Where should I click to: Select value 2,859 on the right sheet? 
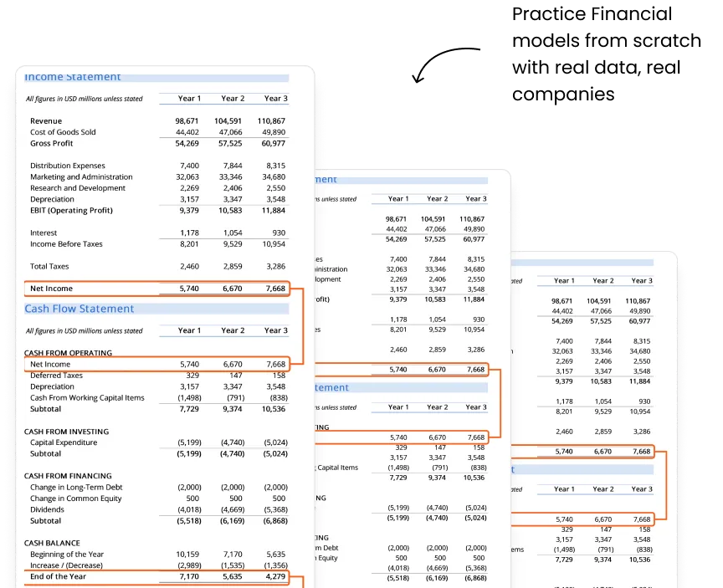[602, 432]
